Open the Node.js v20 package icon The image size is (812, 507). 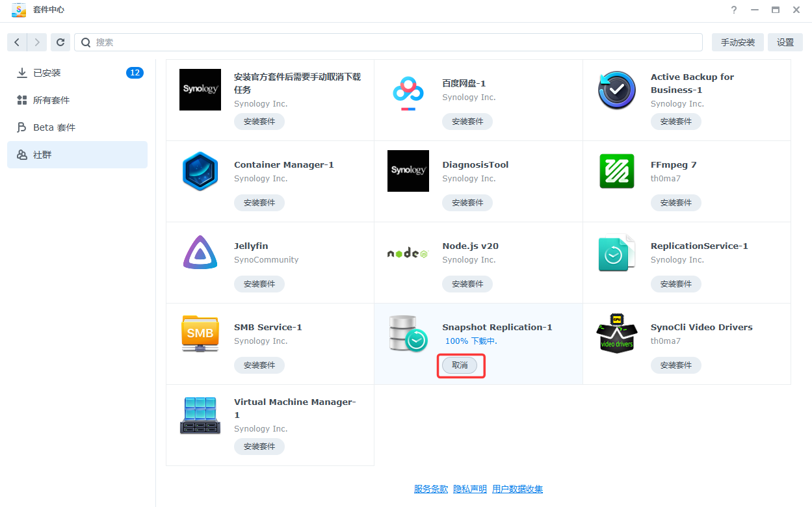click(408, 253)
